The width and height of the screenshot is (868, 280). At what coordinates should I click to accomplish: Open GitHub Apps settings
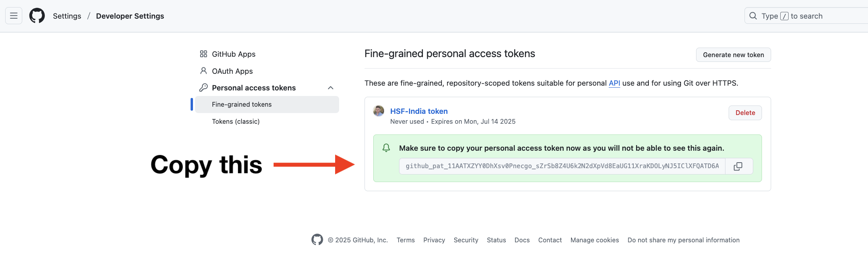pos(233,54)
